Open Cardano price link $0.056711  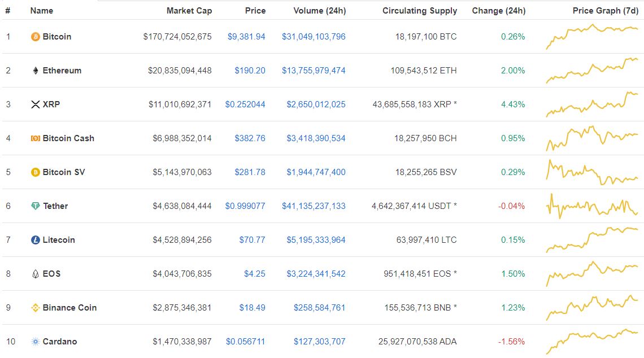[245, 342]
